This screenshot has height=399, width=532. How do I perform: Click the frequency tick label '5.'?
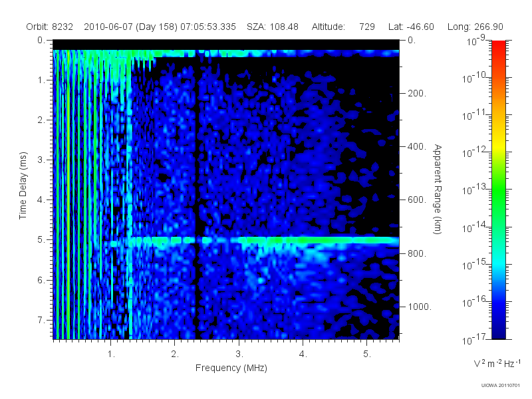click(x=367, y=354)
